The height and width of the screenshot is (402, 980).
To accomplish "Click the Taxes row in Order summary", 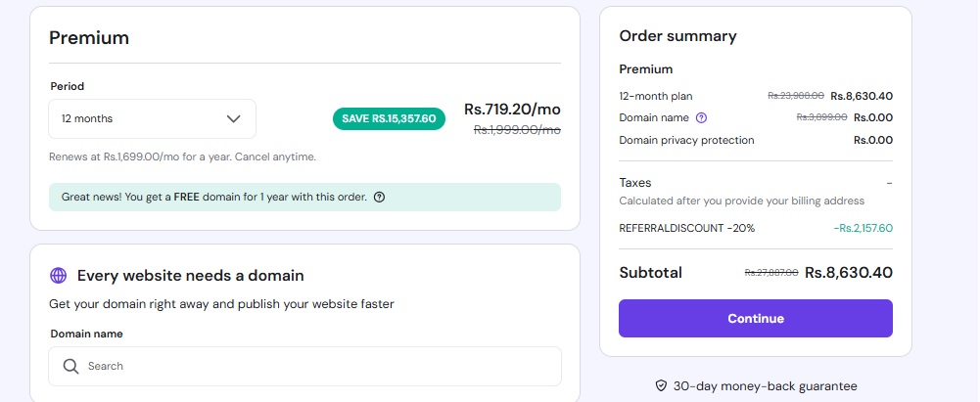I will [635, 183].
